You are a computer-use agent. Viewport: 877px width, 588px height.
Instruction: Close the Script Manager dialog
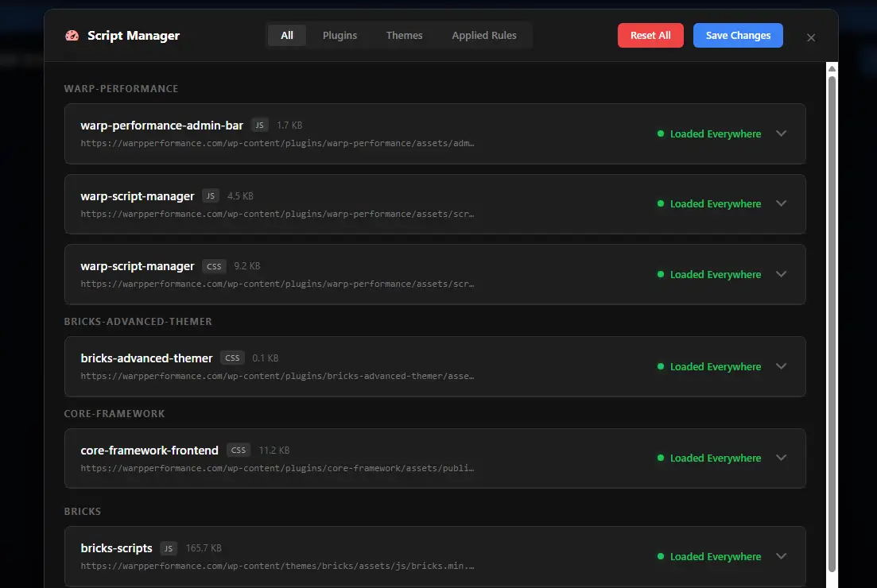coord(811,37)
